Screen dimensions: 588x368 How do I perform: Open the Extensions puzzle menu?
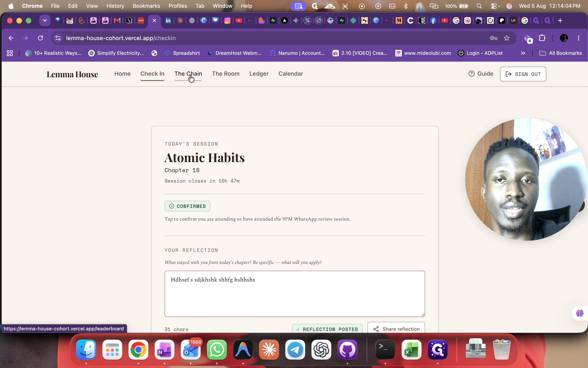(542, 38)
